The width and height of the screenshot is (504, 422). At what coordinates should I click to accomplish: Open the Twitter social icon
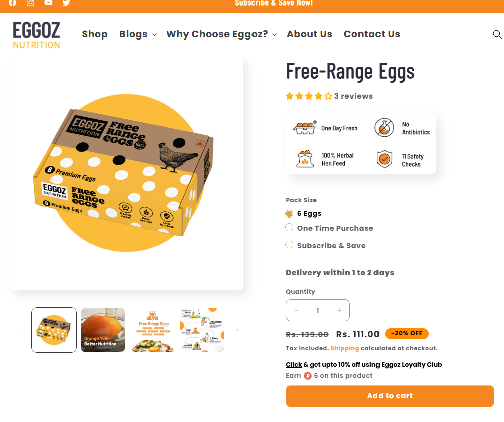[66, 3]
